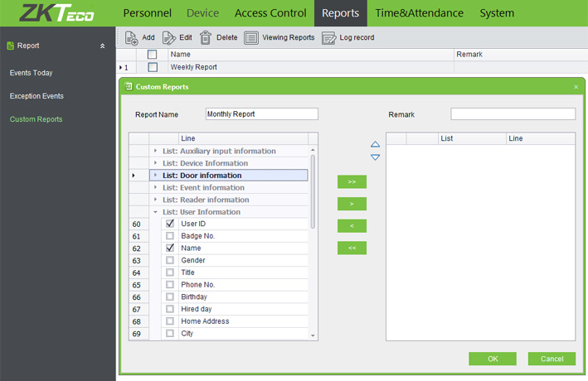Open the Device menu
Screen dimensions: 588x381
tap(202, 13)
